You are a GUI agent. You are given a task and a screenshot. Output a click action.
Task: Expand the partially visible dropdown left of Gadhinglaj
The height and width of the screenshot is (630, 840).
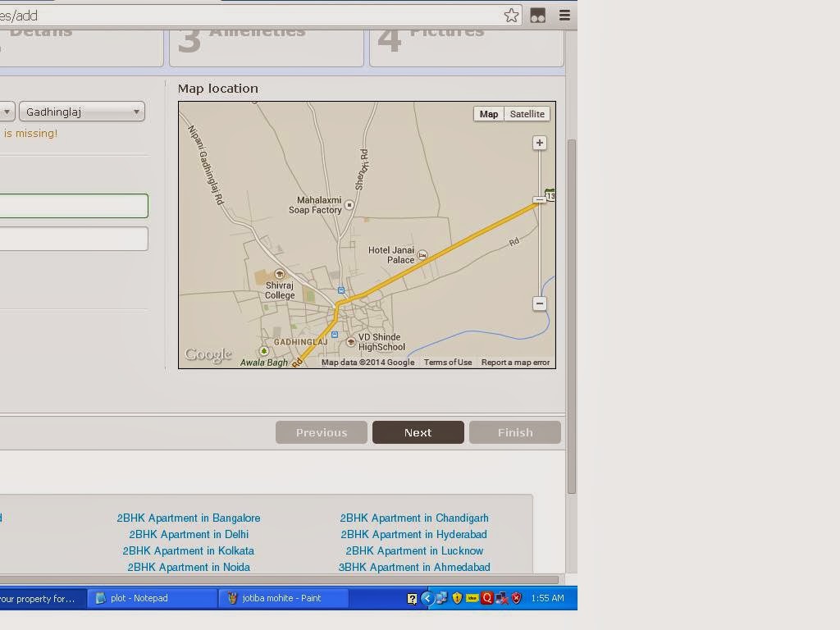tap(7, 112)
